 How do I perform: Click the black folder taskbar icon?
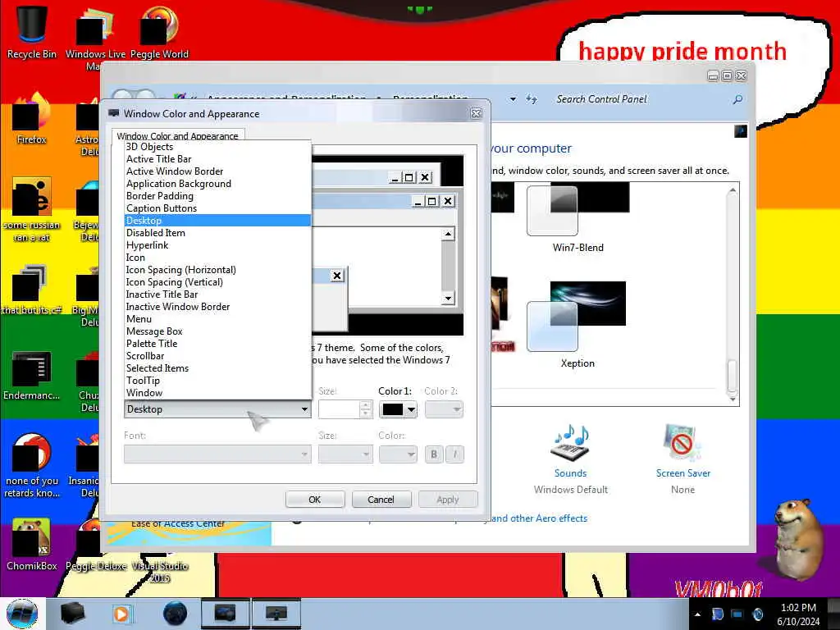pyautogui.click(x=73, y=614)
